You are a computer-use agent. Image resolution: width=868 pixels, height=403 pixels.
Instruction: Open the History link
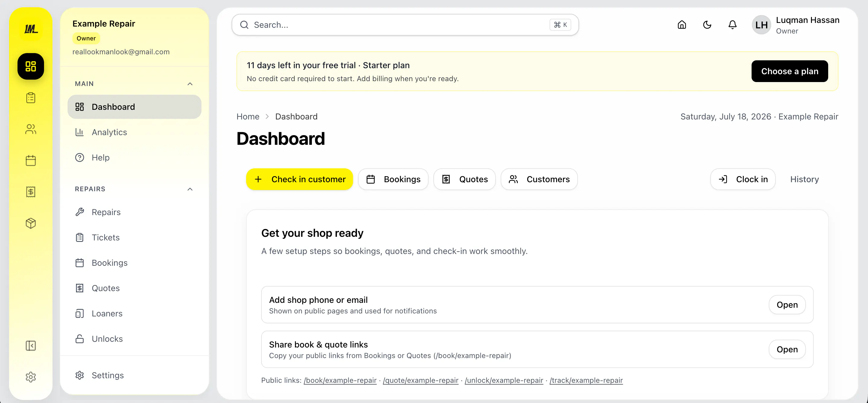pos(804,179)
